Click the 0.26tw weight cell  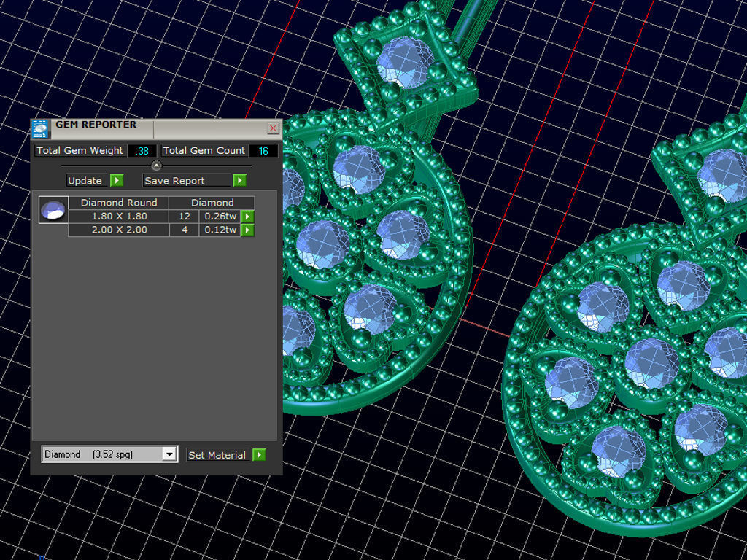220,216
